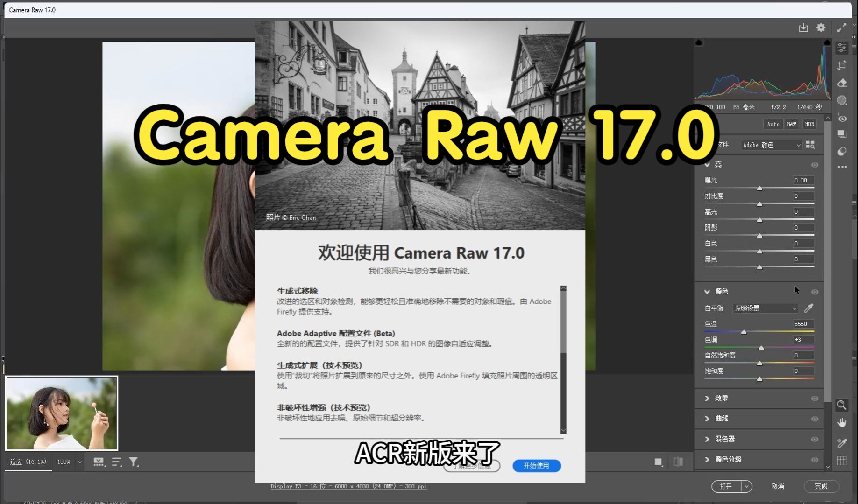Collapse the 亮 panel chevron
The image size is (858, 504).
tap(707, 165)
